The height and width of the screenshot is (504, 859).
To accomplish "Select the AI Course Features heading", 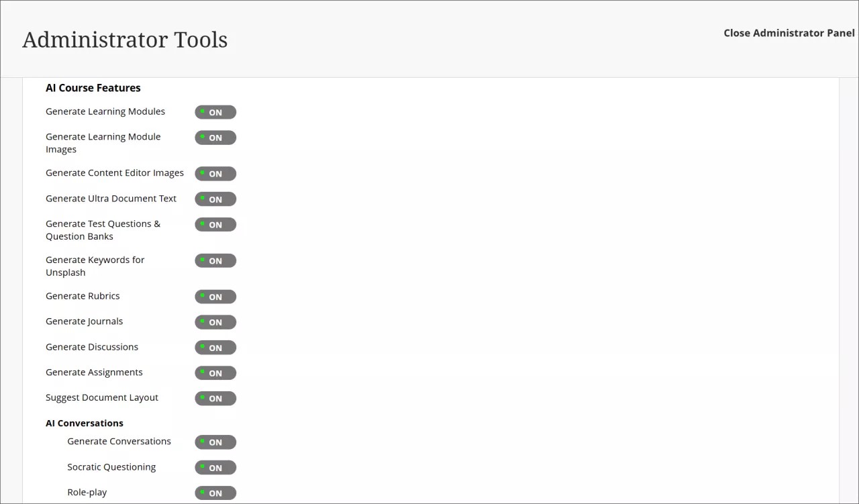I will [93, 87].
